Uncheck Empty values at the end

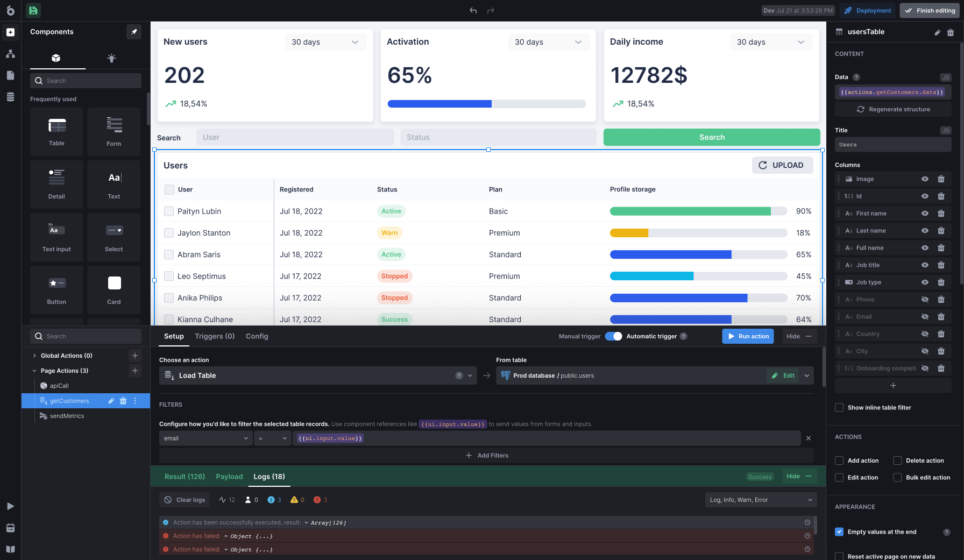[839, 531]
